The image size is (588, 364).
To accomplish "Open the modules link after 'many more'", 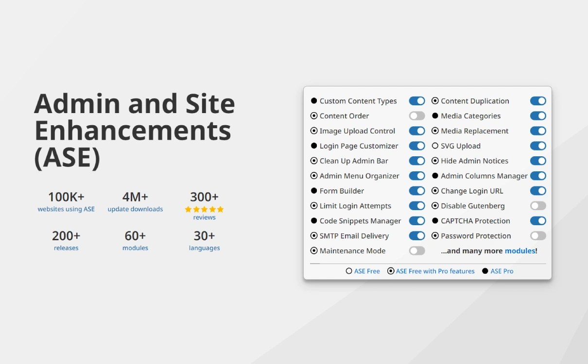I will coord(519,251).
